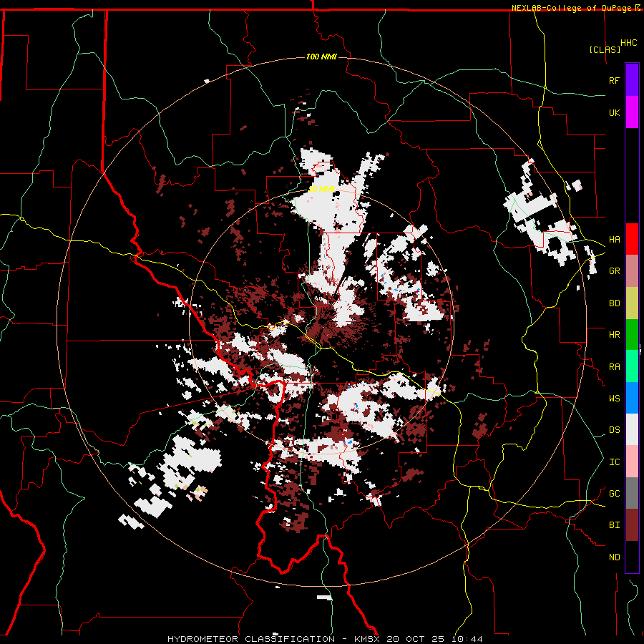This screenshot has height=644, width=644.
Task: Click the 50 NMI range ring label
Action: (x=321, y=189)
